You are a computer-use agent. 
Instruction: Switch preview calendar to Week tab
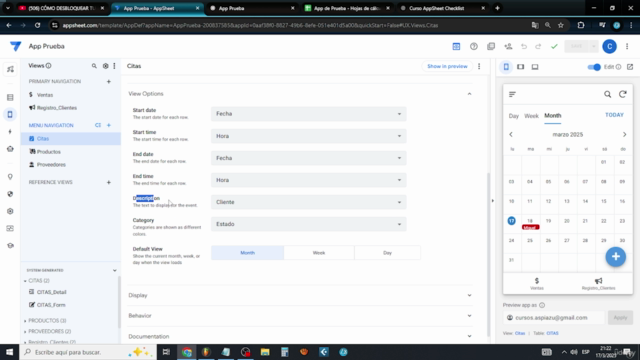tap(531, 116)
